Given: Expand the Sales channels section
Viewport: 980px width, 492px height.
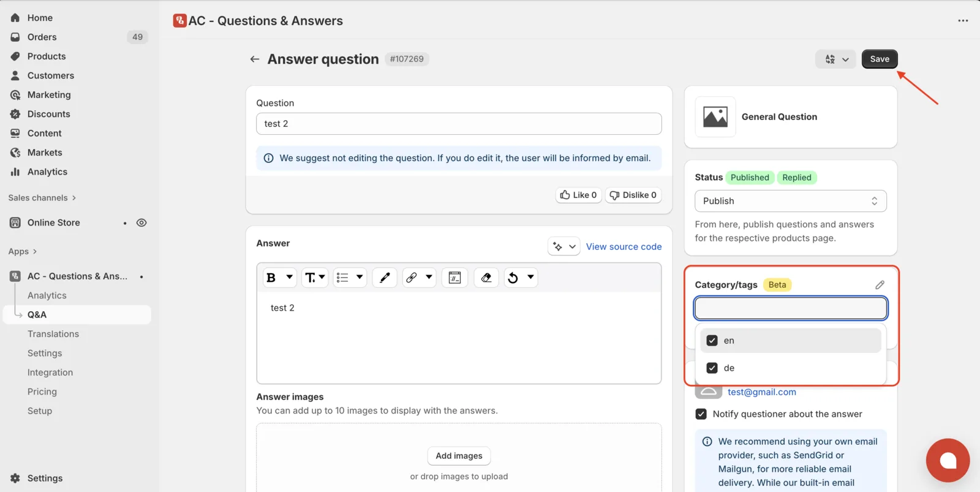Looking at the screenshot, I should point(42,198).
